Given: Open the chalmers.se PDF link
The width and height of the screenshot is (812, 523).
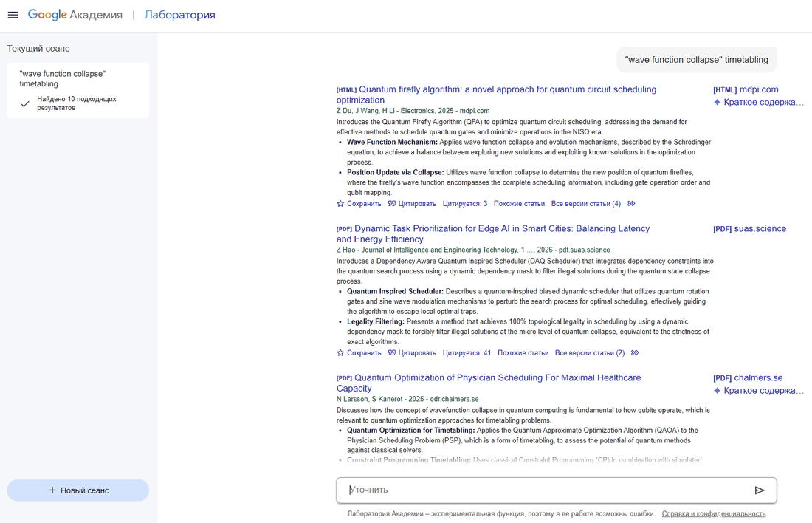Looking at the screenshot, I should (x=749, y=378).
